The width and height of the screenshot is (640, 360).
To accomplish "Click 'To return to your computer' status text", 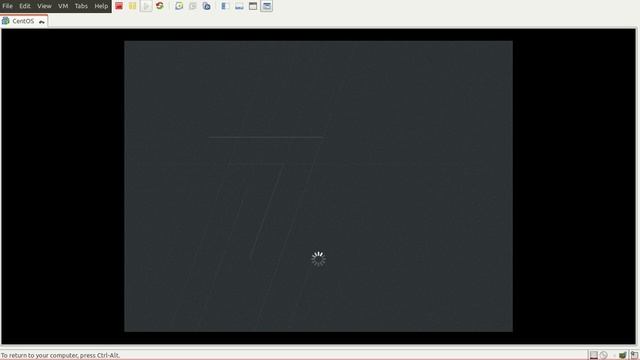I will [60, 356].
